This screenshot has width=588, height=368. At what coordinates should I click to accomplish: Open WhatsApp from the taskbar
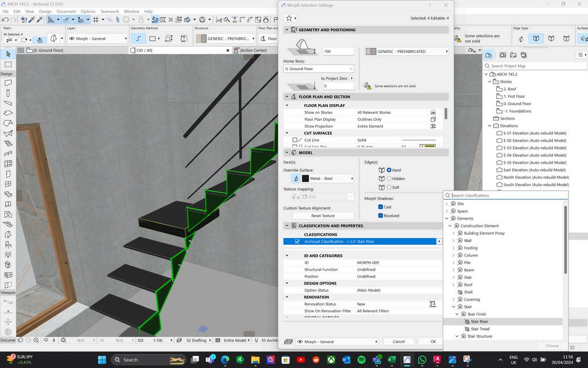(422, 360)
